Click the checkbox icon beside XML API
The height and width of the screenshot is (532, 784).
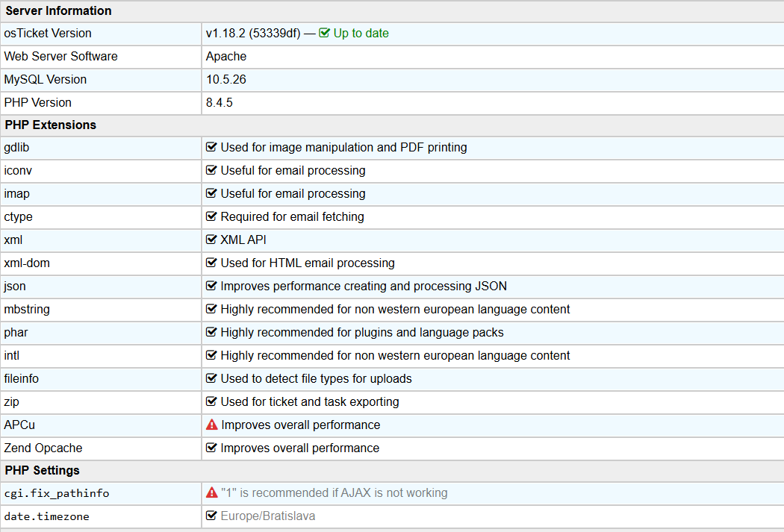(x=212, y=240)
